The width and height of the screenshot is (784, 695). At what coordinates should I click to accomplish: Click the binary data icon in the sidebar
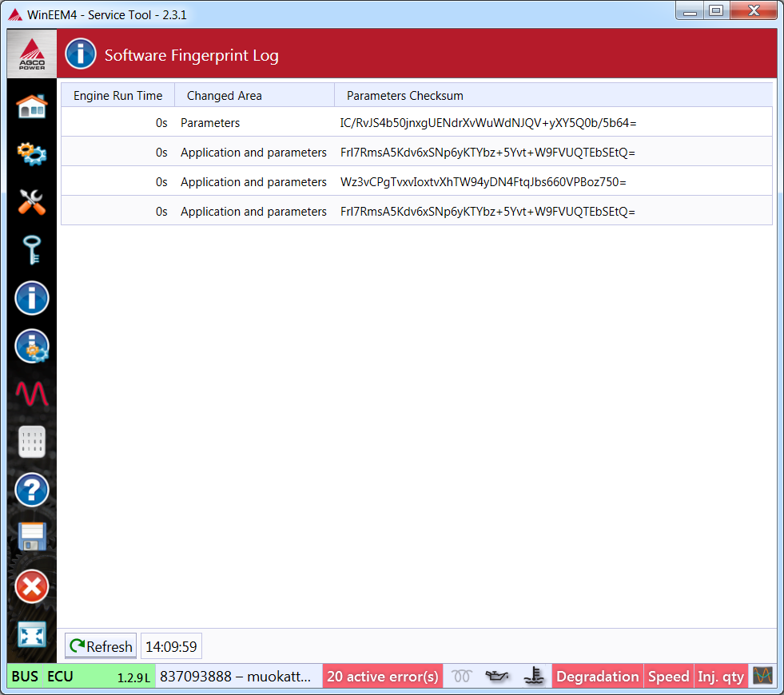point(32,442)
